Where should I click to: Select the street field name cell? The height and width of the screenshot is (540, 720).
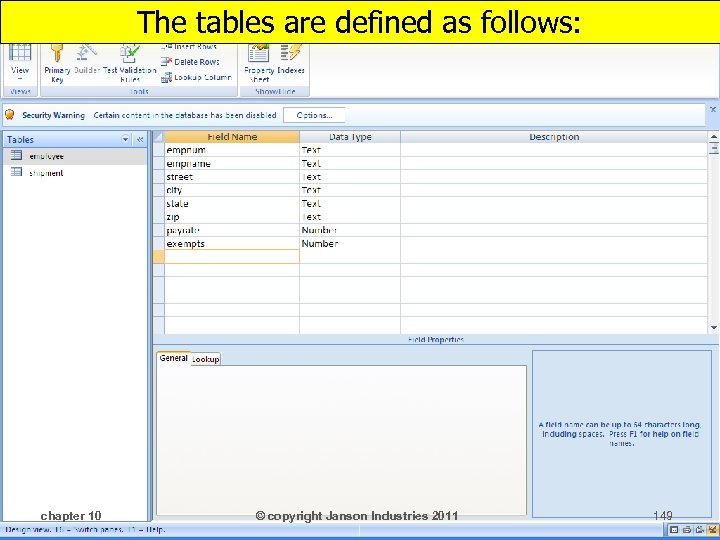232,177
